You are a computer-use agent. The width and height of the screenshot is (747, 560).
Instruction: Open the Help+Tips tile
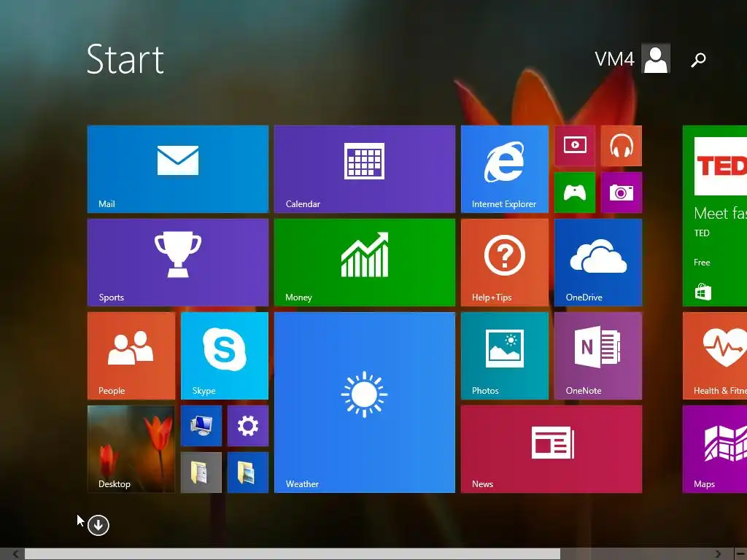click(x=505, y=262)
